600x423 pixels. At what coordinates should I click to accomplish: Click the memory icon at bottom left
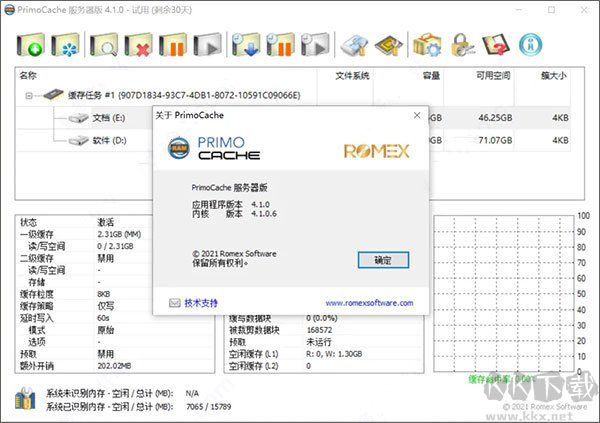click(25, 399)
